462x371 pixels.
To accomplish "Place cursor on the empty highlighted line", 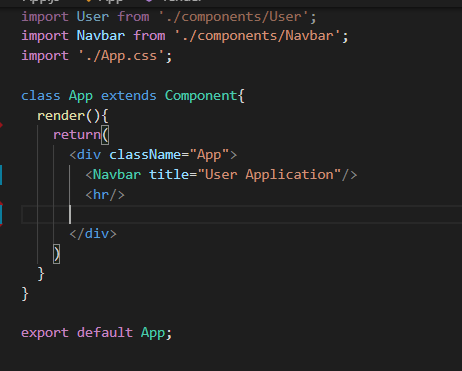I will coord(241,214).
